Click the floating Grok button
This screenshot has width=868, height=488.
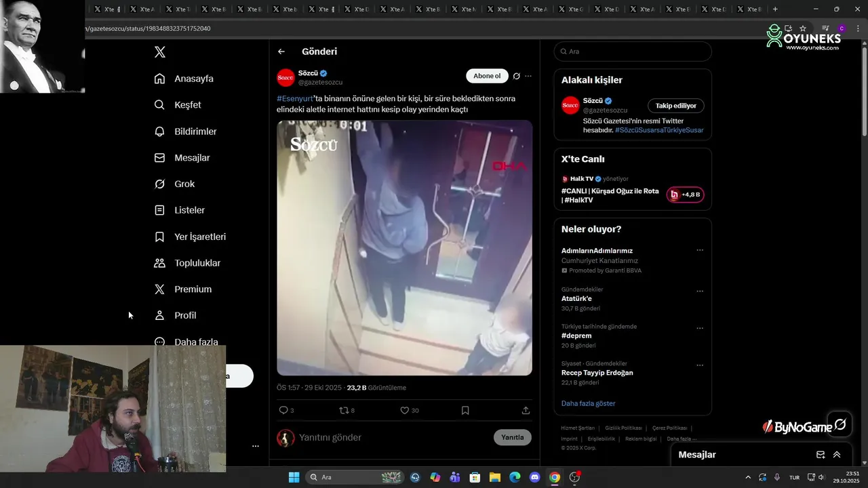(840, 424)
